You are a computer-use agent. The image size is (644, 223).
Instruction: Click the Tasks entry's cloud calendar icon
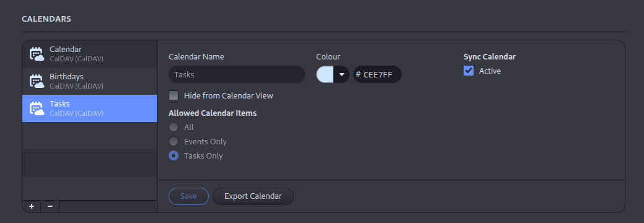37,108
